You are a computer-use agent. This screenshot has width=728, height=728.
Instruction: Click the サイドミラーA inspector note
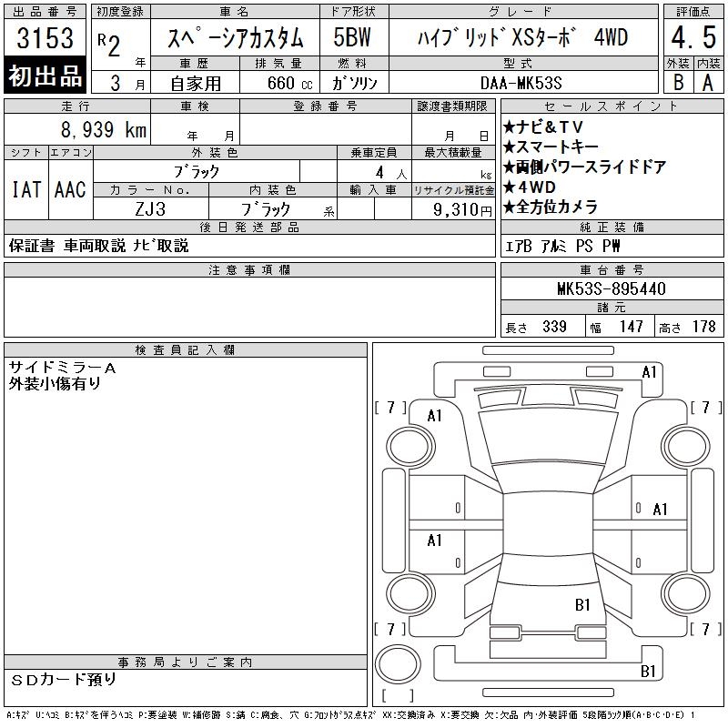tap(63, 367)
